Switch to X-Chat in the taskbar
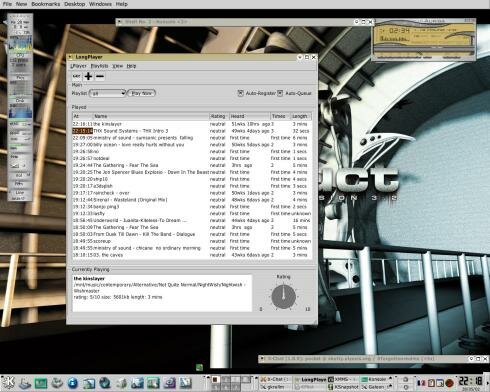This screenshot has height=392, width=490. click(274, 379)
